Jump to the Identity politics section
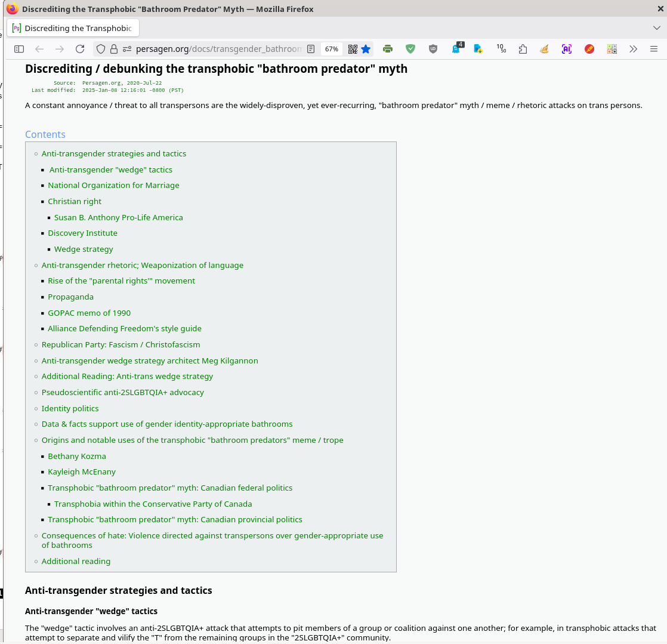Viewport: 667px width, 644px height. coord(70,408)
